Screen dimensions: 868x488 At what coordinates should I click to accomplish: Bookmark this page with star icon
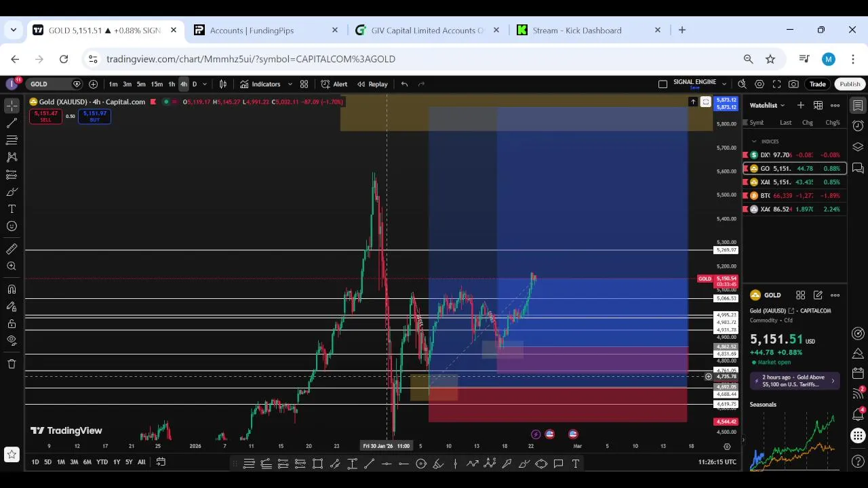pyautogui.click(x=770, y=59)
